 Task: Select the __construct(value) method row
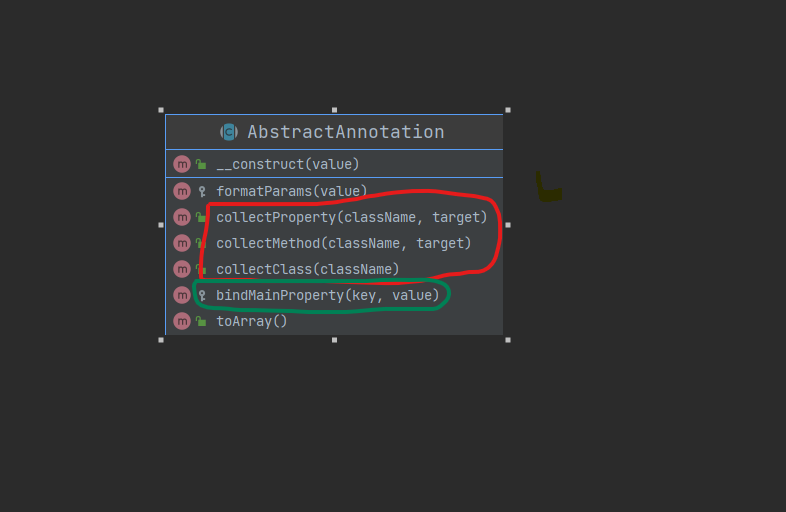pos(288,164)
